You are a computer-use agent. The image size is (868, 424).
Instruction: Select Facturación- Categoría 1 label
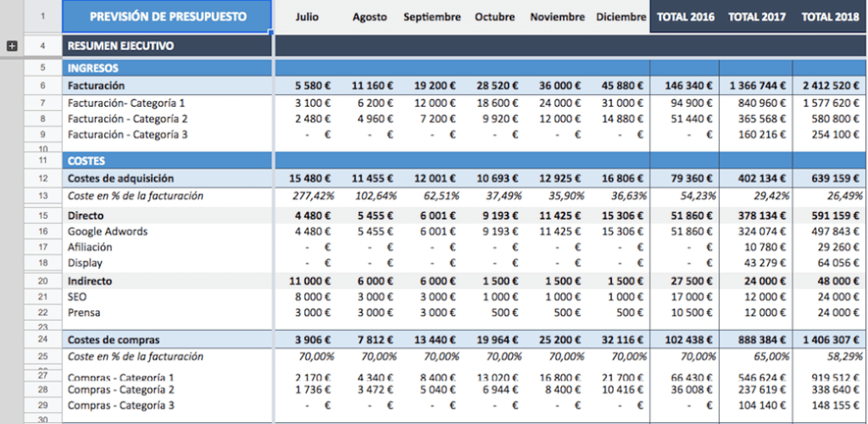(126, 103)
